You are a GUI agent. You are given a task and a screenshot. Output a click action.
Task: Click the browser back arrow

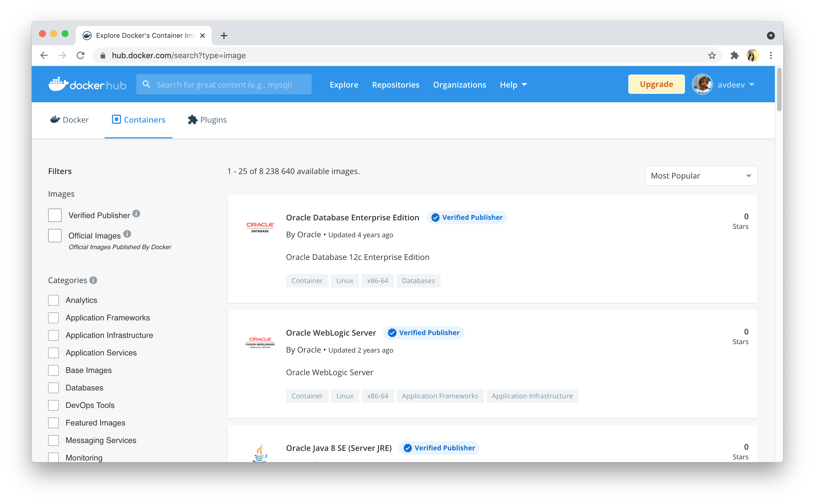[x=44, y=55]
